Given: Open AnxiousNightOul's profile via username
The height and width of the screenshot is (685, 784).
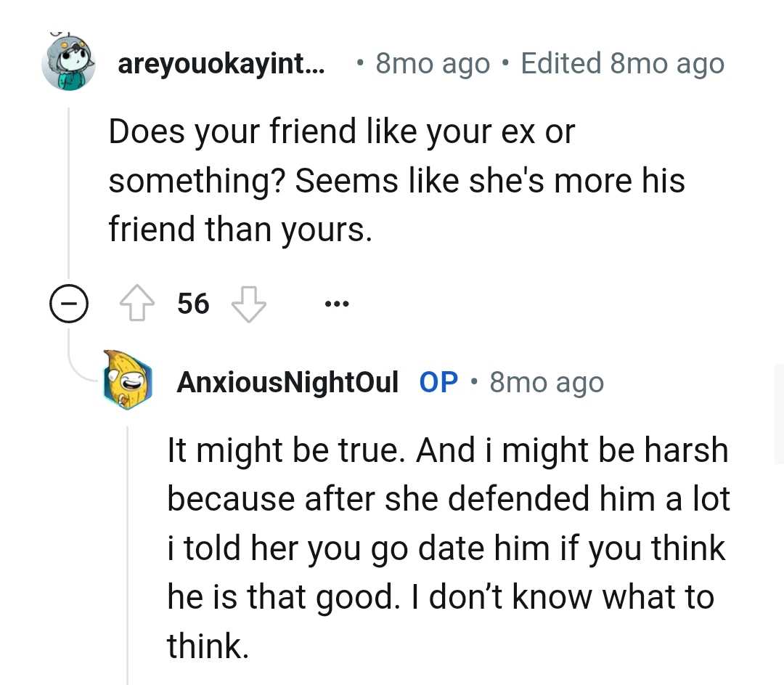Looking at the screenshot, I should (x=287, y=382).
